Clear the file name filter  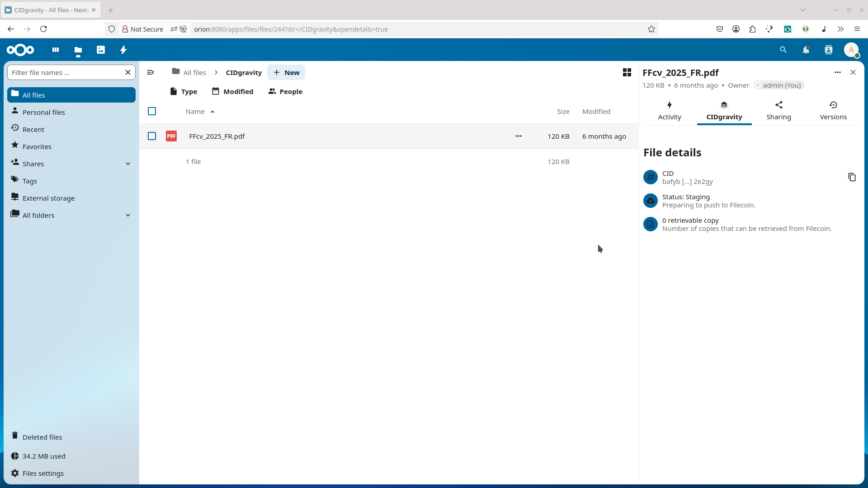[x=128, y=72]
